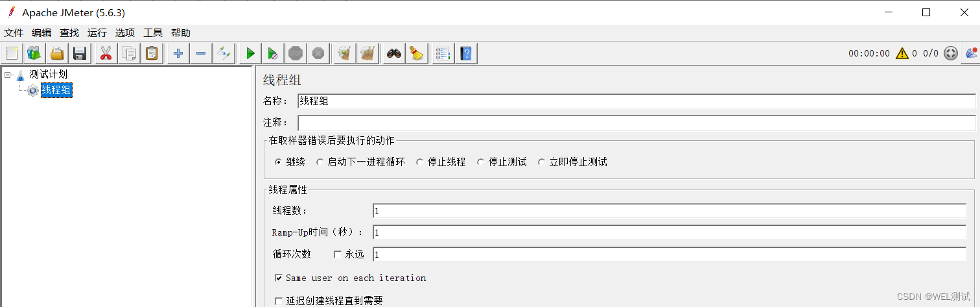Maximize the Apache JMeter window
The width and height of the screenshot is (980, 307).
coord(926,12)
